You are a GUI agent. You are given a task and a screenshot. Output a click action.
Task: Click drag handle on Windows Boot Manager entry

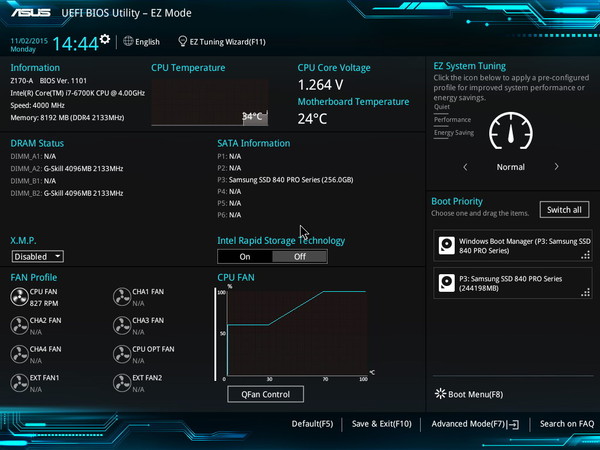point(585,255)
